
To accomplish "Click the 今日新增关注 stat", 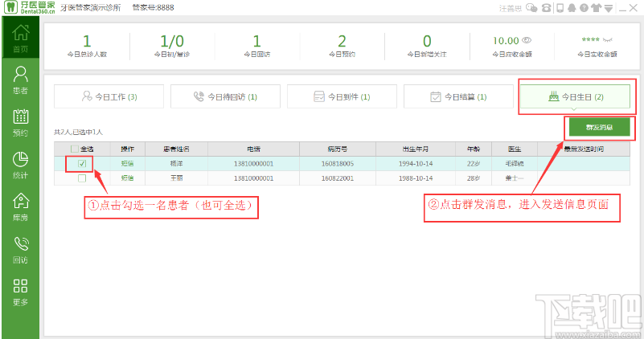I will pyautogui.click(x=427, y=46).
